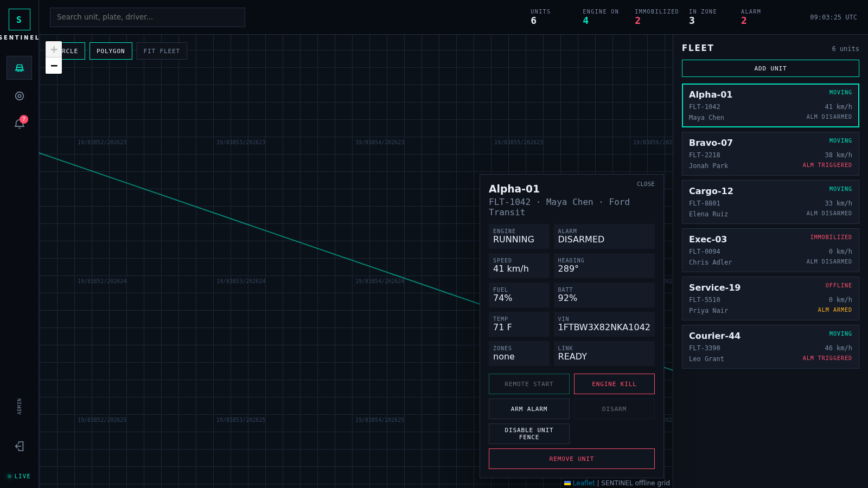Zoom out on the map
Screen dimensions: 868x488
coord(54,66)
